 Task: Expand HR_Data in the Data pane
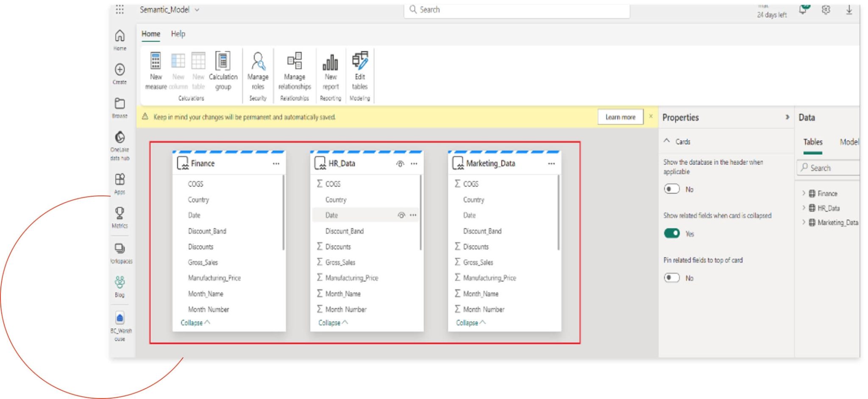pos(804,208)
